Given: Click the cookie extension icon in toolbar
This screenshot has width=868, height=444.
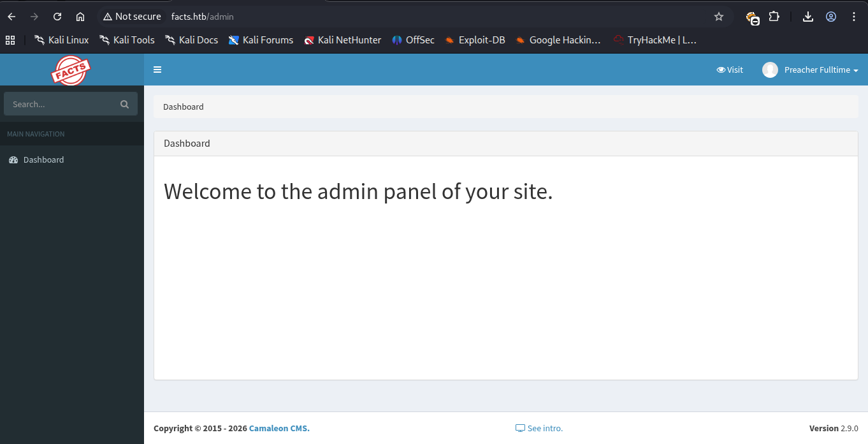Looking at the screenshot, I should click(x=753, y=18).
